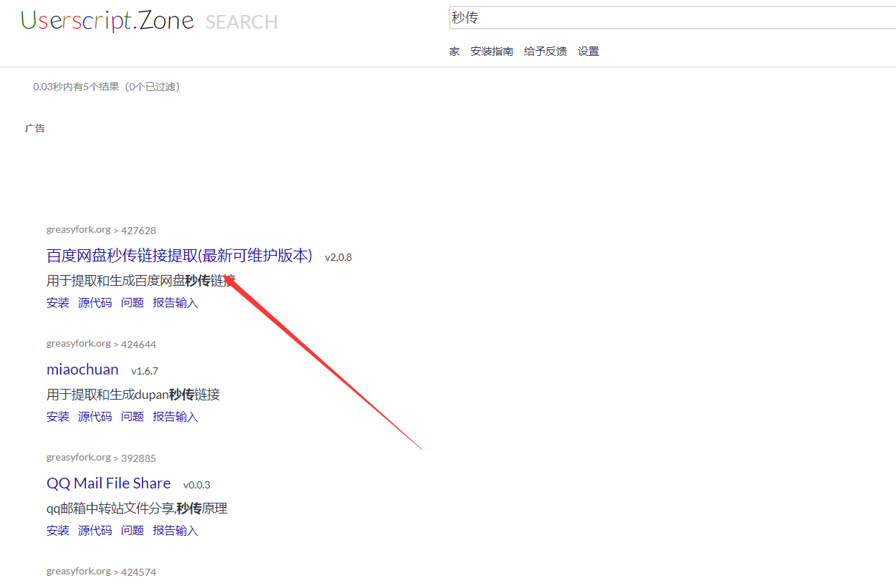Click 报告输入 under the miaochuan result
This screenshot has width=896, height=588.
[175, 417]
